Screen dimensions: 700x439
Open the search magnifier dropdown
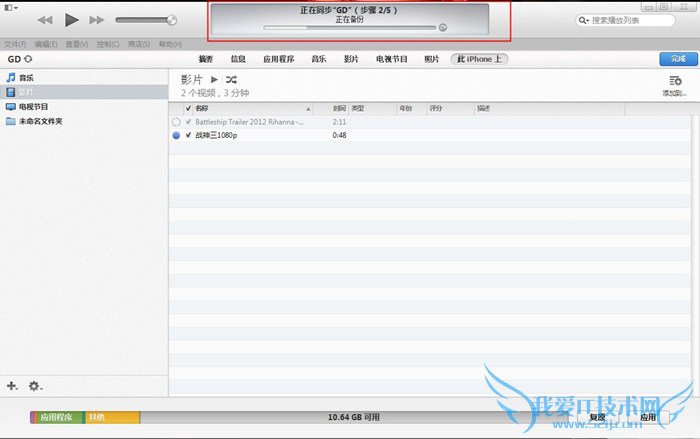click(x=583, y=20)
